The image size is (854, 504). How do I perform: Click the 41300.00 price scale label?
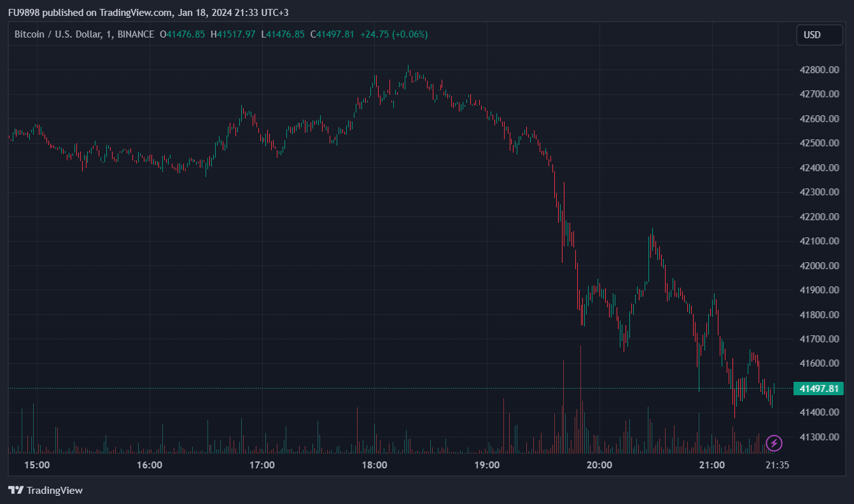818,437
